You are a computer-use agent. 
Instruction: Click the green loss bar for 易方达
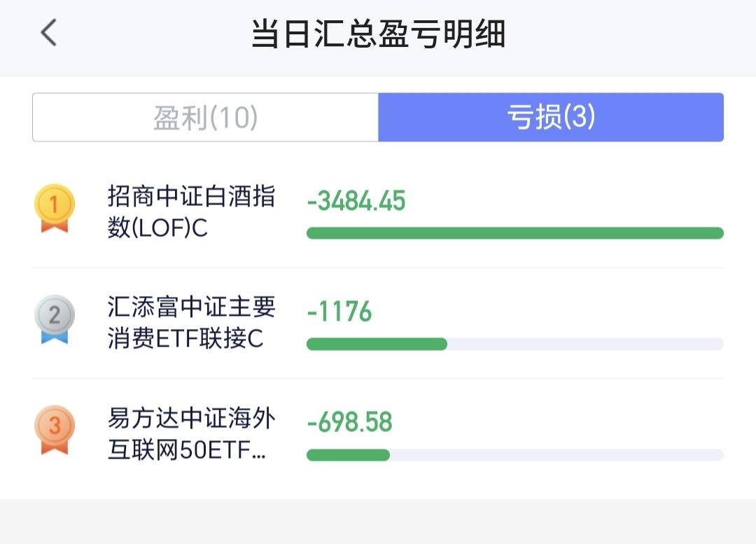click(x=348, y=455)
